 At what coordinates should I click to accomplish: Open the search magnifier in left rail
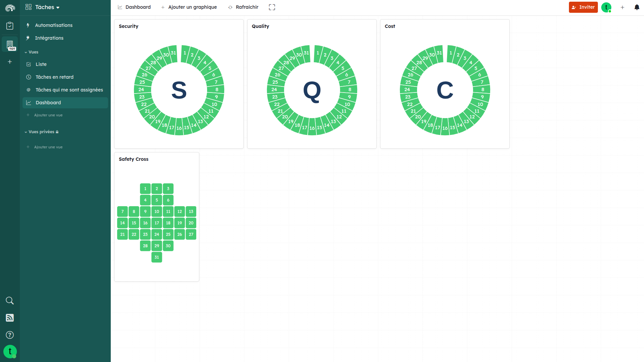pyautogui.click(x=10, y=300)
